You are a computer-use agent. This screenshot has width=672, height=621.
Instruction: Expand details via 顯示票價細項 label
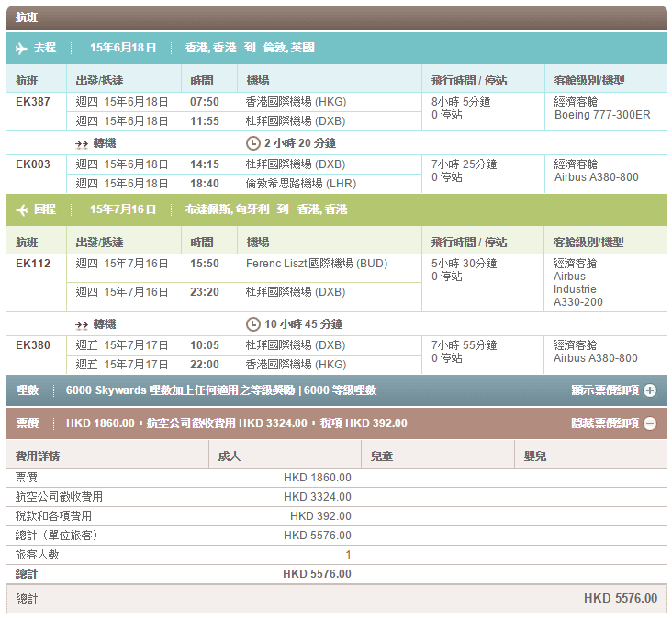604,390
